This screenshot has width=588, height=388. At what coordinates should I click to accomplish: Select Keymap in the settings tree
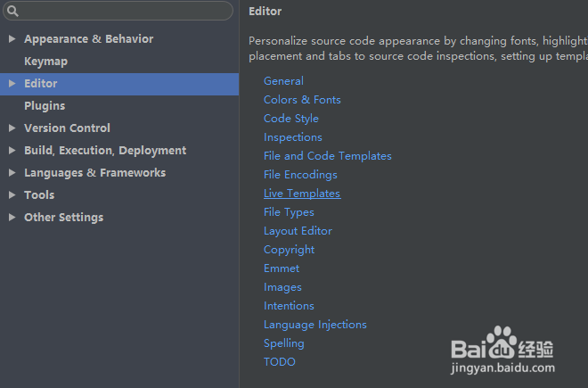coord(45,62)
